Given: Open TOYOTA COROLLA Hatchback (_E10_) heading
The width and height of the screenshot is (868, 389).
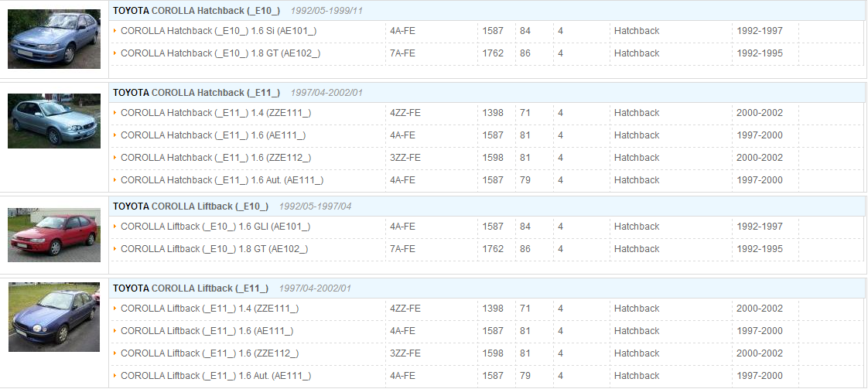Looking at the screenshot, I should coord(196,11).
